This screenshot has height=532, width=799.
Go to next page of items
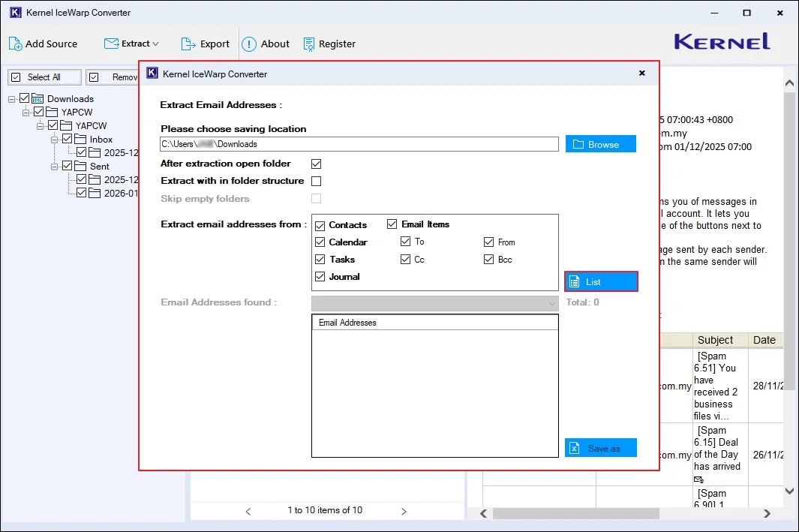(404, 511)
